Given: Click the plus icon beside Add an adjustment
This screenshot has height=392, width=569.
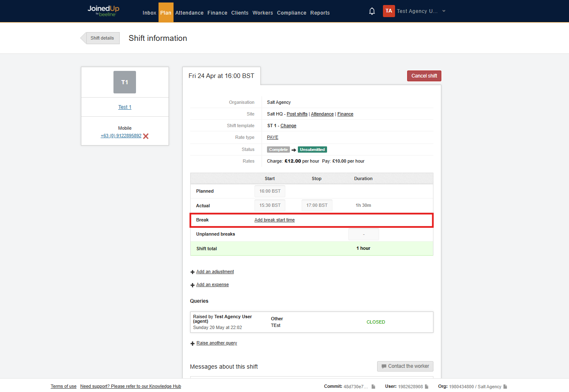Looking at the screenshot, I should pos(192,272).
